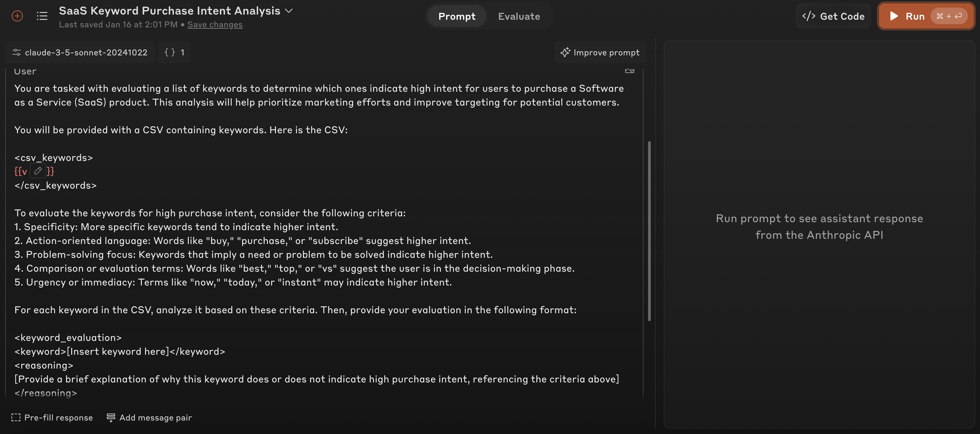Switch to the Prompt tab
Image resolution: width=980 pixels, height=434 pixels.
pyautogui.click(x=456, y=16)
